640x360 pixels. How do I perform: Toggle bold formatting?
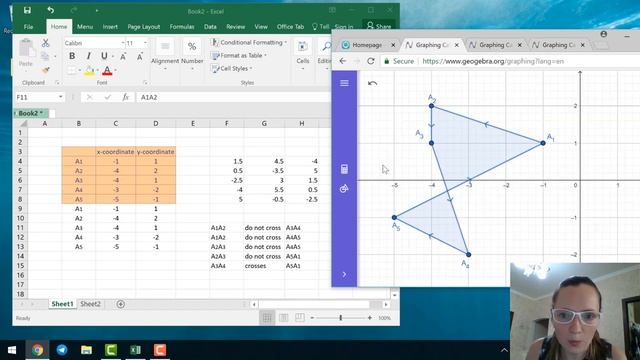[72, 56]
